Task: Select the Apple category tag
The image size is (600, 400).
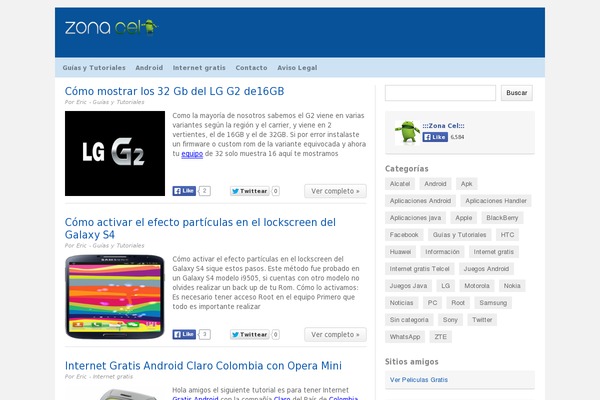Action: point(463,218)
